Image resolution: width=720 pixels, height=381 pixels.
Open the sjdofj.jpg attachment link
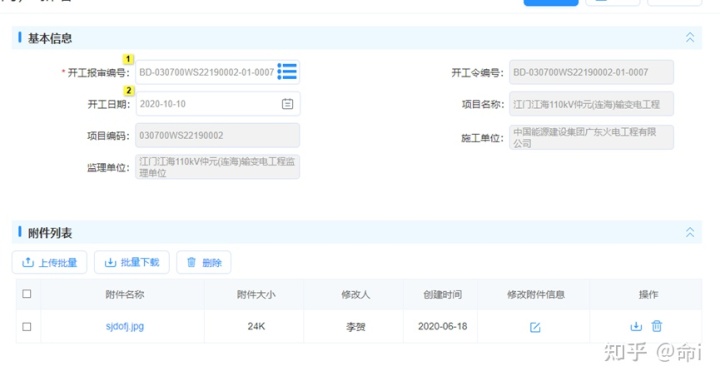pos(125,326)
